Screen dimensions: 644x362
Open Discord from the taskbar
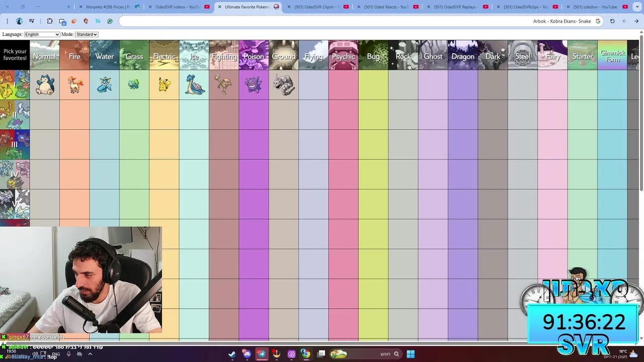[247, 354]
